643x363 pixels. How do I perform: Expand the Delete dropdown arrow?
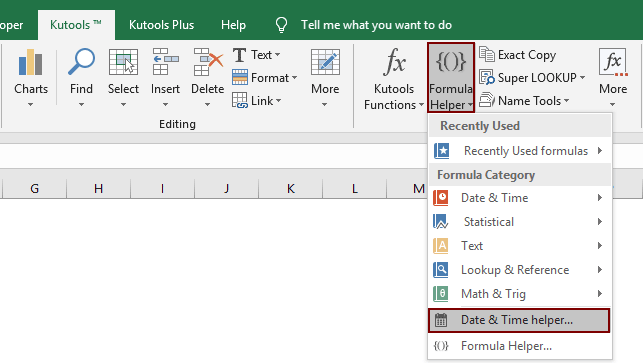[207, 105]
